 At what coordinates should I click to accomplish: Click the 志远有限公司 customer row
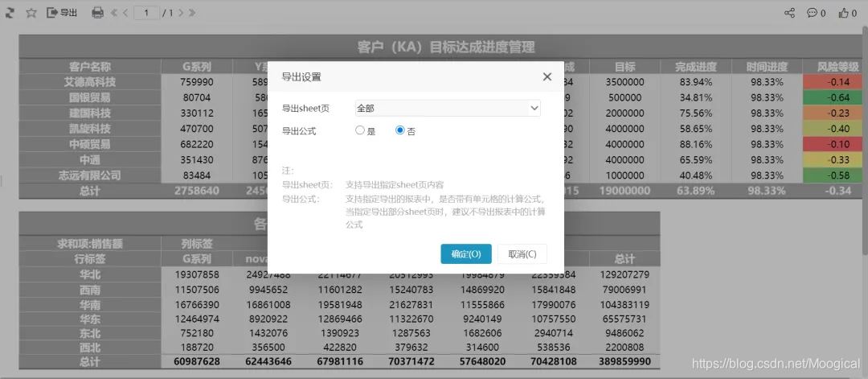click(90, 175)
